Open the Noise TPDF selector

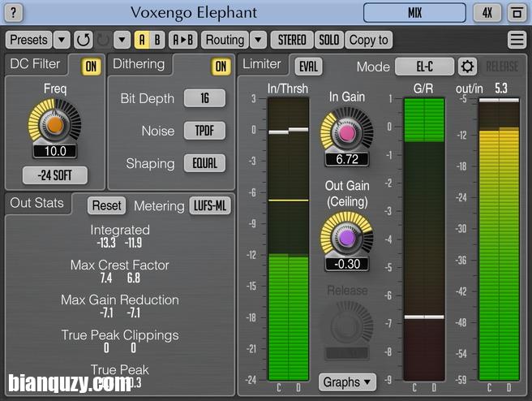coord(204,131)
